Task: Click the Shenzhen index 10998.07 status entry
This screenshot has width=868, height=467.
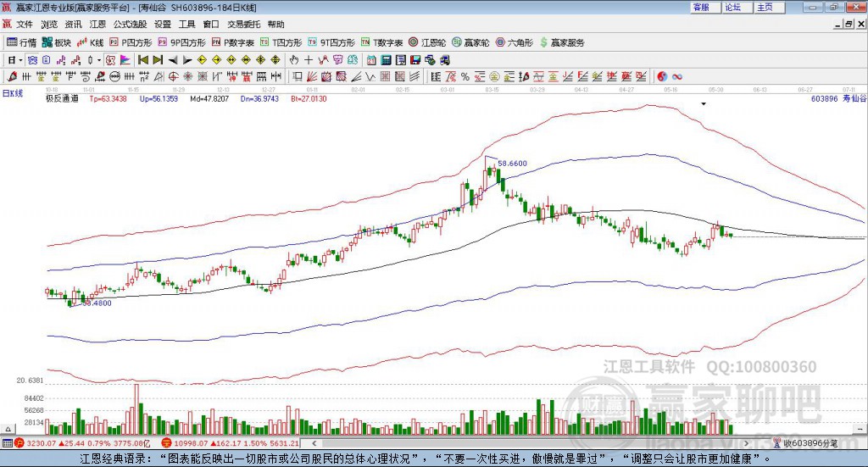Action: click(x=231, y=443)
